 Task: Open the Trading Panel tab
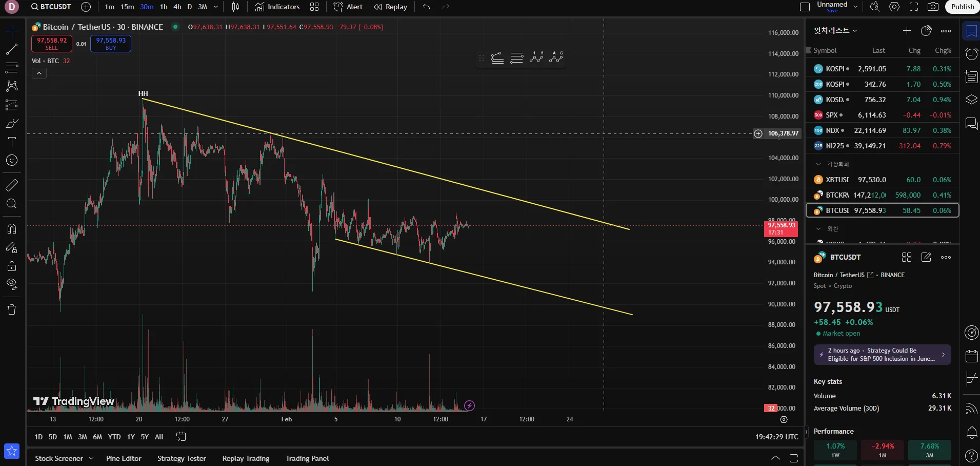click(x=307, y=458)
